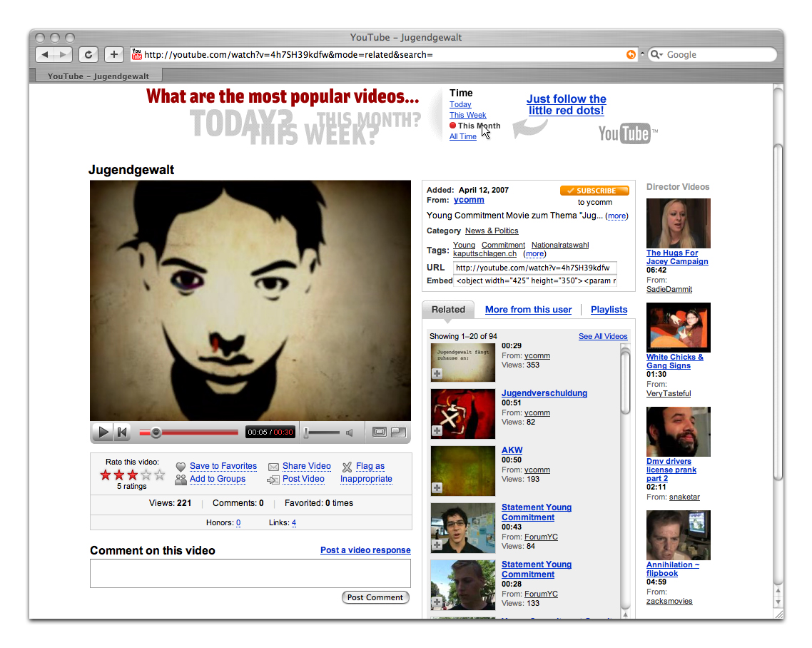Open Dmv drivers license prank part 2 link
Viewport: 812px width, 648px height.
tap(671, 470)
